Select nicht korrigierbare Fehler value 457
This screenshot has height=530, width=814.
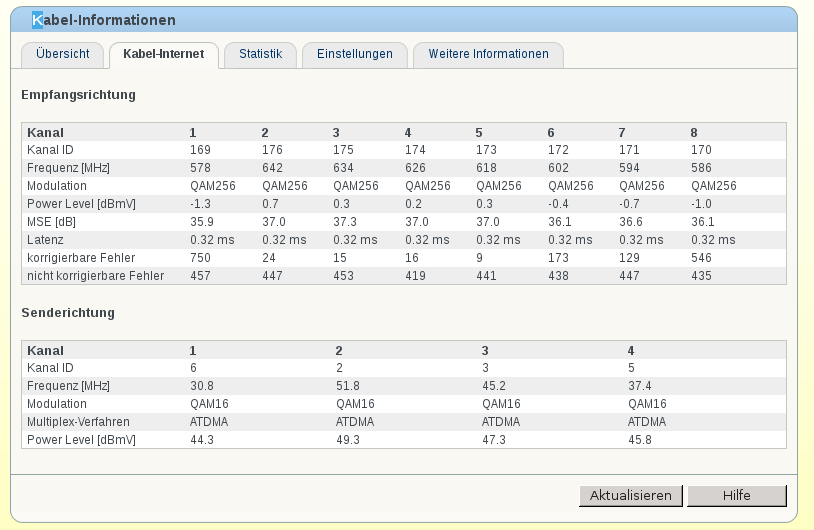click(x=200, y=276)
